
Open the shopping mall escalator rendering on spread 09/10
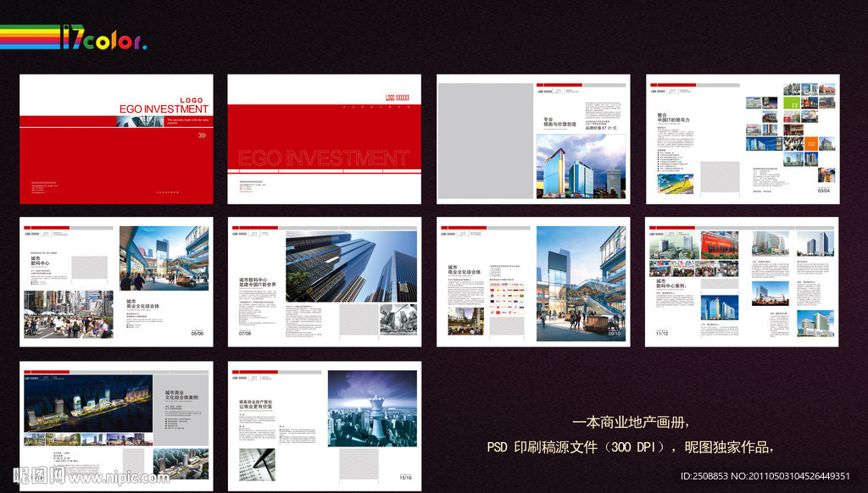(581, 283)
